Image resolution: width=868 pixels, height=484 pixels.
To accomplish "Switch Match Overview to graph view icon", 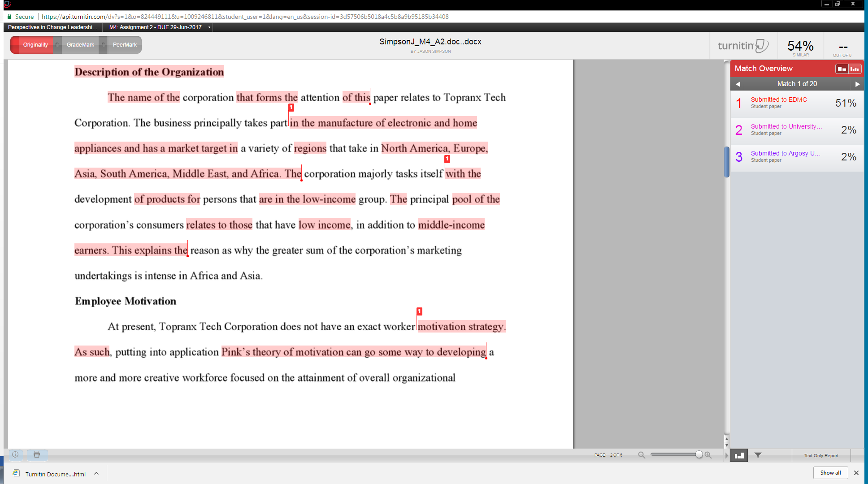I will tap(855, 69).
